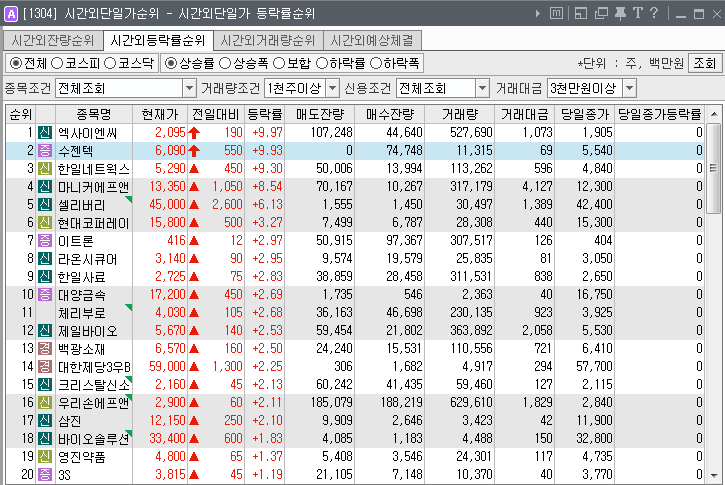This screenshot has height=485, width=725.
Task: Select stock name 크리스탈신소
Action: point(94,385)
